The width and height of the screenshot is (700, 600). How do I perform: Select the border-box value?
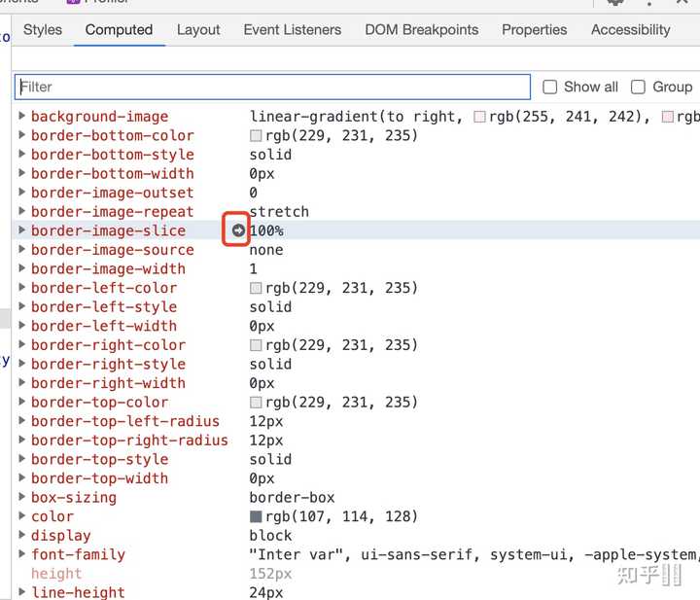coord(292,497)
